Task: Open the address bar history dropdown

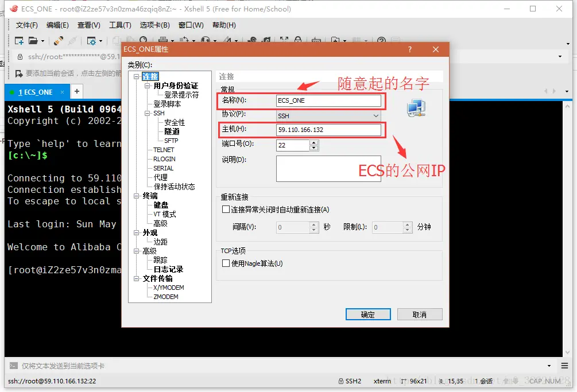Action: coord(560,57)
